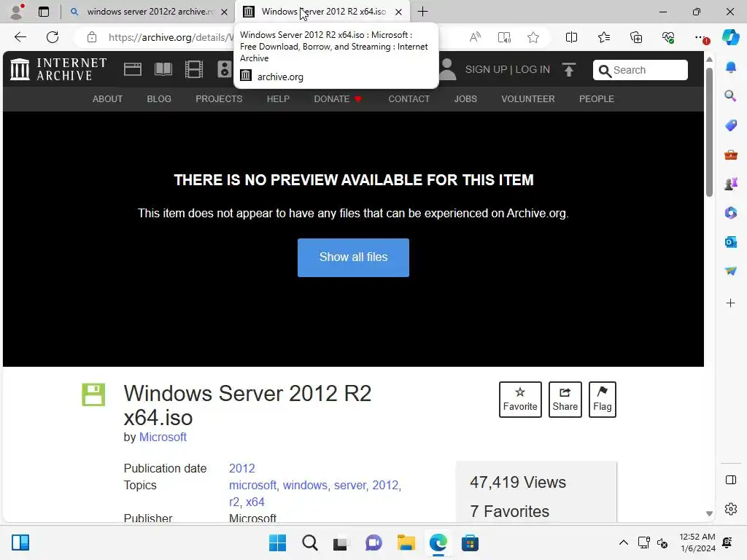Click the Edge profile icon

coord(18,12)
